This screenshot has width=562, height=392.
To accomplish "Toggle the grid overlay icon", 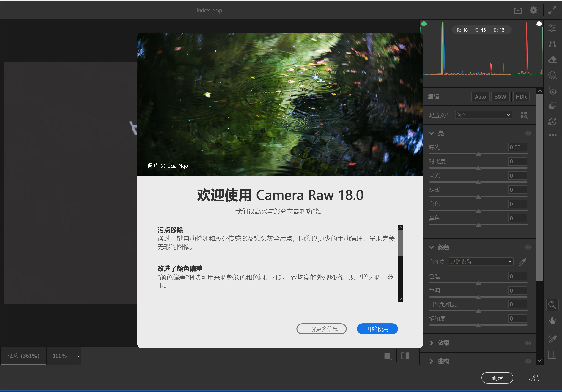I will [552, 355].
